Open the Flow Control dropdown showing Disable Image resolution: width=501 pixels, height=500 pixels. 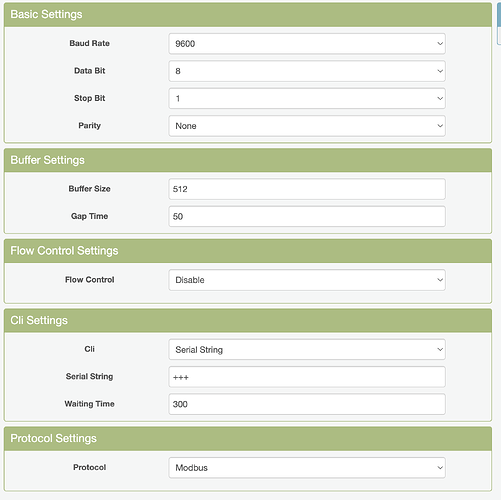point(307,280)
